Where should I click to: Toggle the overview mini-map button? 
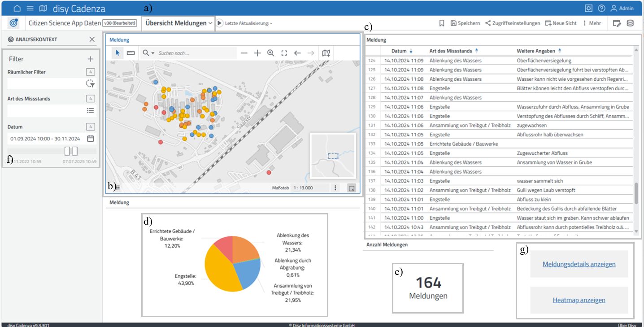click(352, 188)
